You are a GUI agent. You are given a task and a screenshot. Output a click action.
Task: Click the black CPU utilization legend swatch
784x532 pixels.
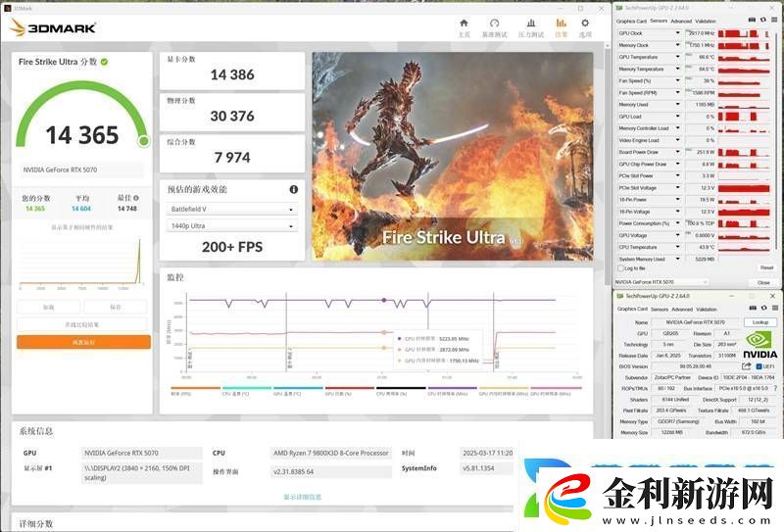coord(401,388)
